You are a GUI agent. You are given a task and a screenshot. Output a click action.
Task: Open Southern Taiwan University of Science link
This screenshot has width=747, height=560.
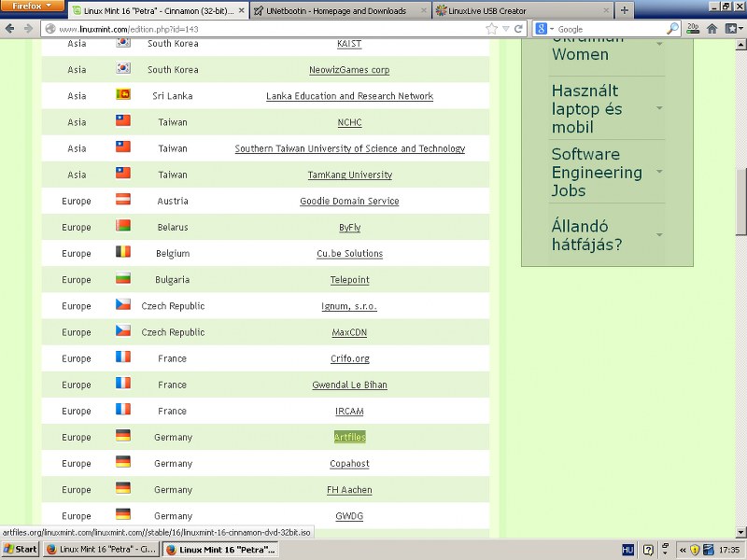[349, 148]
